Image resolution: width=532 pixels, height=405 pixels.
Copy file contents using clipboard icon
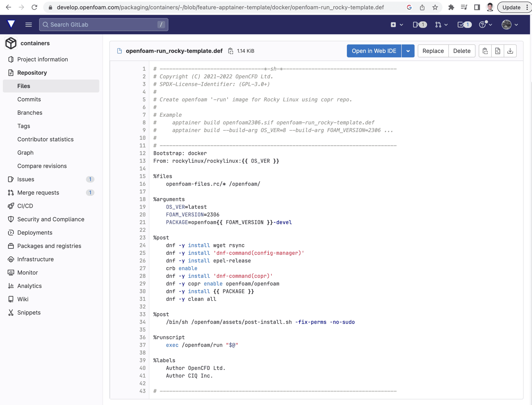485,51
